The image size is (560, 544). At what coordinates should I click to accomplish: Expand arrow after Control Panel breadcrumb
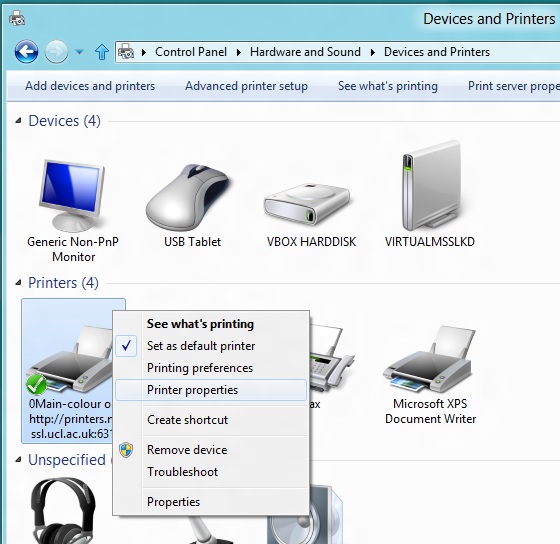pyautogui.click(x=239, y=53)
